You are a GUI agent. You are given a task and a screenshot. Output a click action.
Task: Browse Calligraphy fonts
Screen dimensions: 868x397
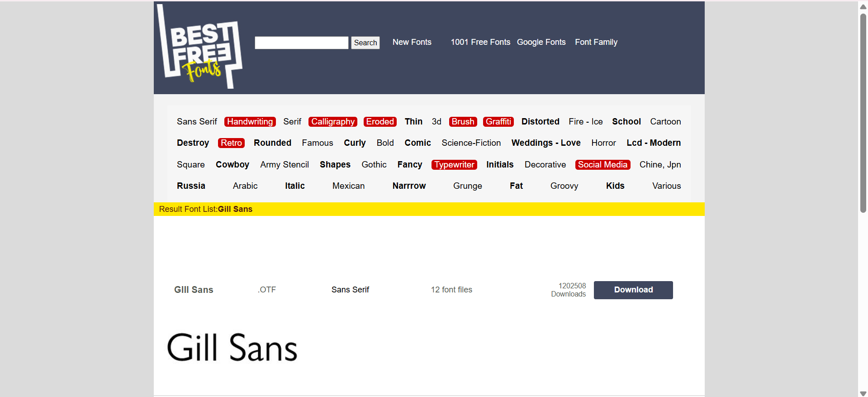coord(333,122)
